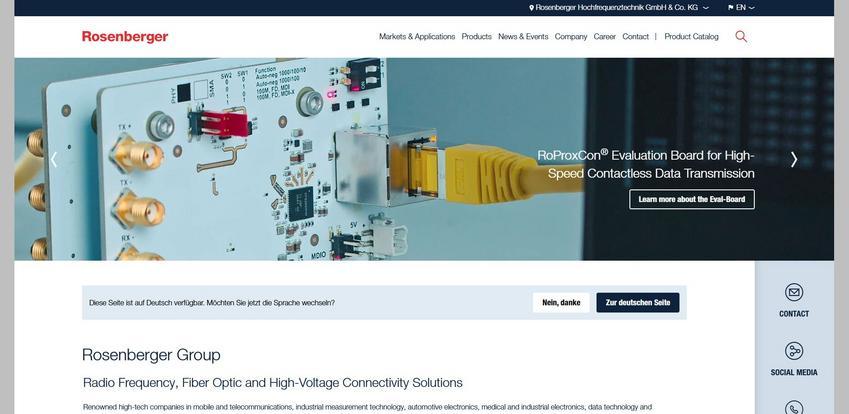Viewport: 849px width, 414px height.
Task: Click the Rosenberger logo
Action: click(125, 37)
